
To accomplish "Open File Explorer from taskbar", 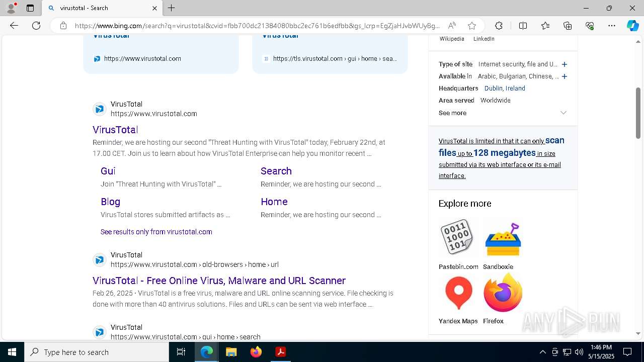I will click(231, 352).
